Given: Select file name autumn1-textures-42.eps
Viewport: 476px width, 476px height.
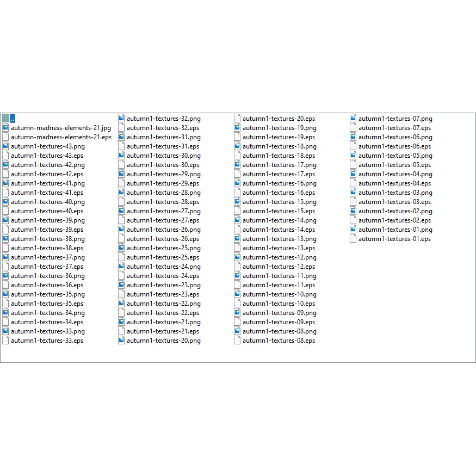Looking at the screenshot, I should pyautogui.click(x=47, y=174).
